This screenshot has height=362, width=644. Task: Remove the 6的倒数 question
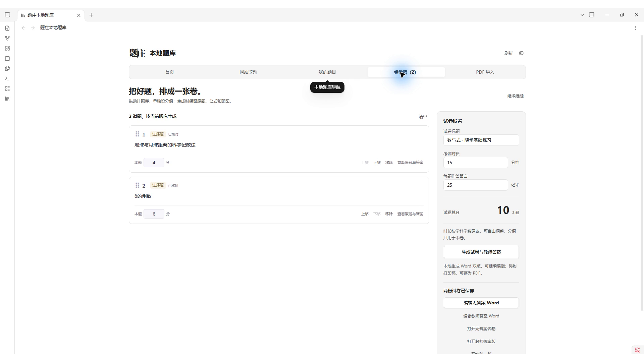click(389, 214)
